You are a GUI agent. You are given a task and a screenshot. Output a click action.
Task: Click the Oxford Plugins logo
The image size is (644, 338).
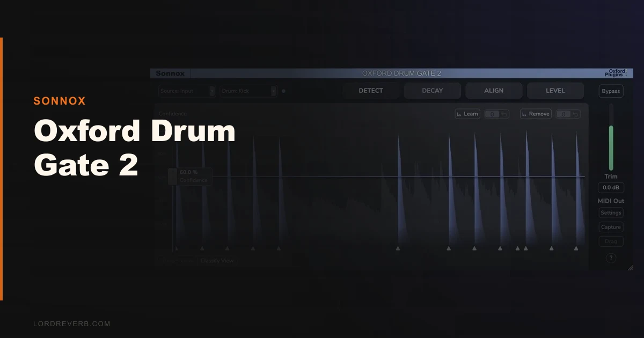click(617, 73)
